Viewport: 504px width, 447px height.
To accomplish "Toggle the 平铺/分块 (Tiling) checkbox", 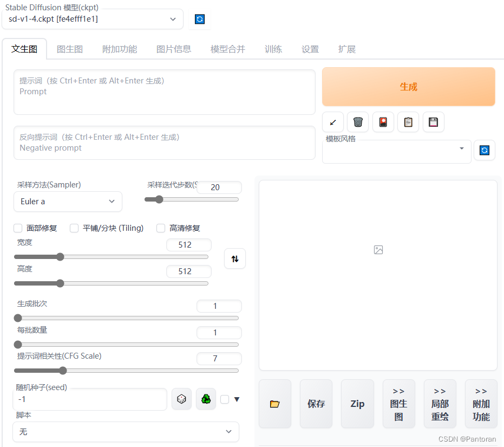I will click(74, 228).
